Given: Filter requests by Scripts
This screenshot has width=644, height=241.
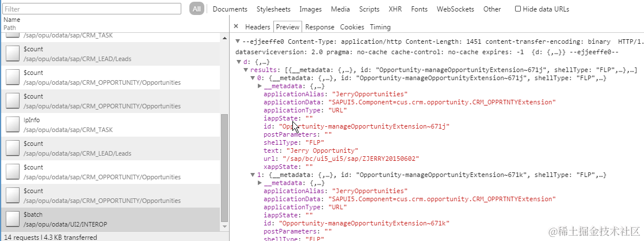Looking at the screenshot, I should tap(369, 9).
